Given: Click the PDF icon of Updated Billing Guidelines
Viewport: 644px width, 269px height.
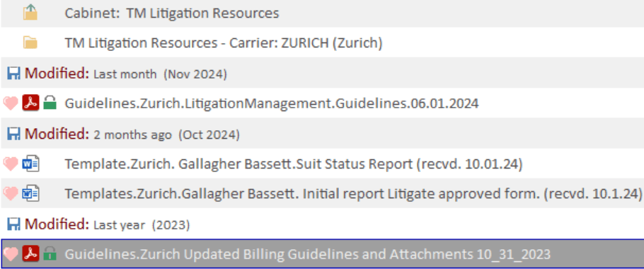Looking at the screenshot, I should (30, 254).
